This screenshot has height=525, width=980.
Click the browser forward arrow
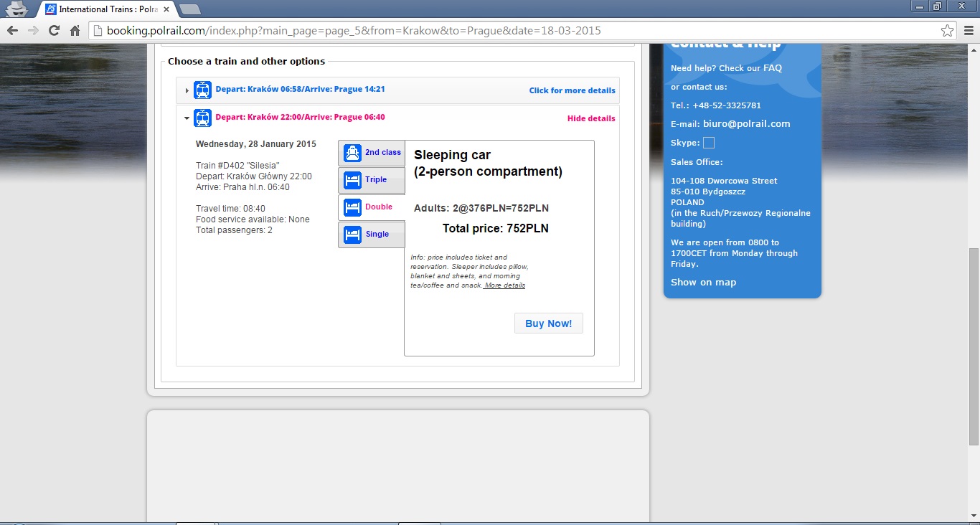[33, 31]
